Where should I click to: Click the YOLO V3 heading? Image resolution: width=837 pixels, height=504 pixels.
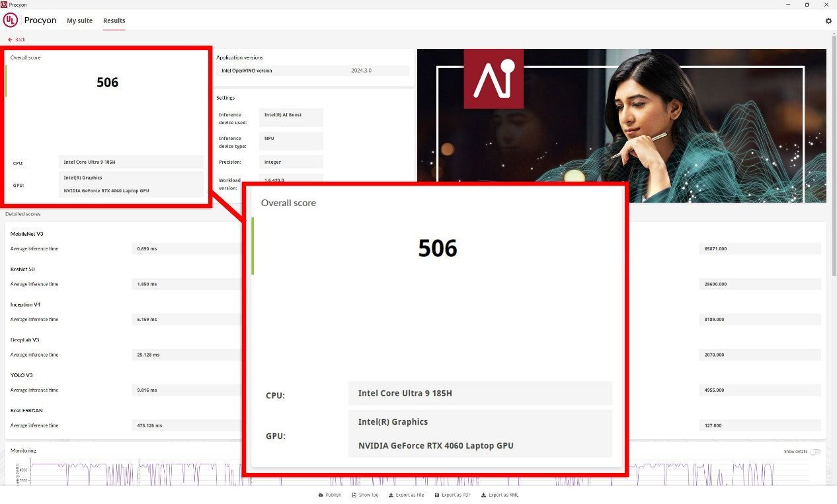click(22, 375)
